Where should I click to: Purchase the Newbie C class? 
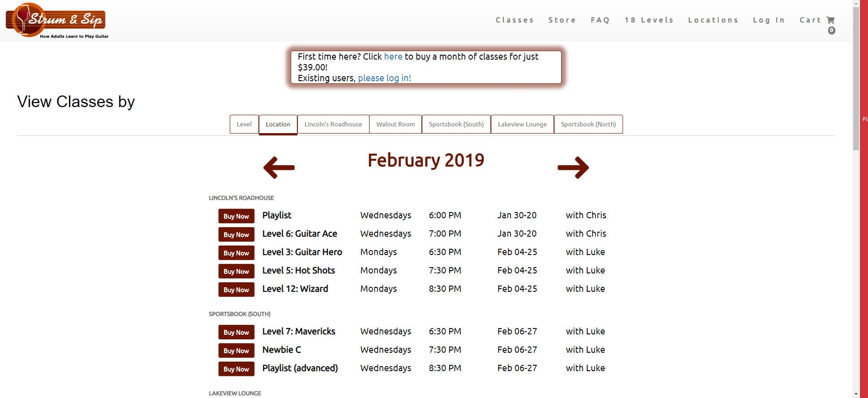point(236,350)
